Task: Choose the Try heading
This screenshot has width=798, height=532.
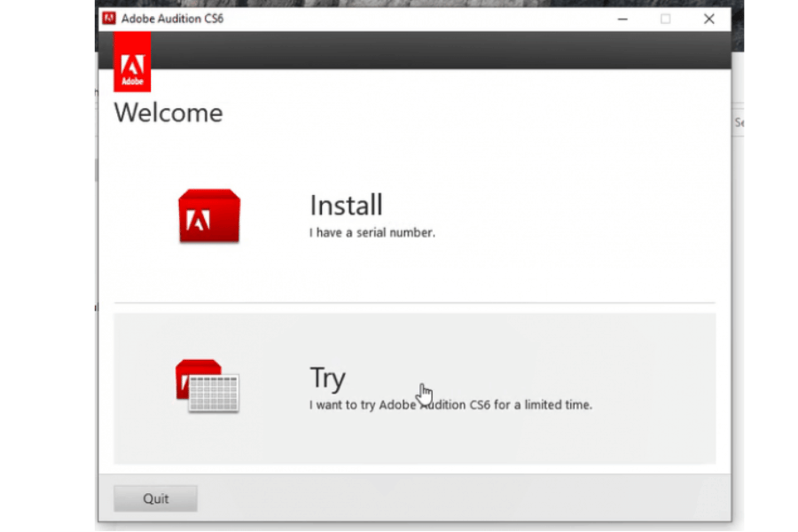Action: tap(327, 379)
